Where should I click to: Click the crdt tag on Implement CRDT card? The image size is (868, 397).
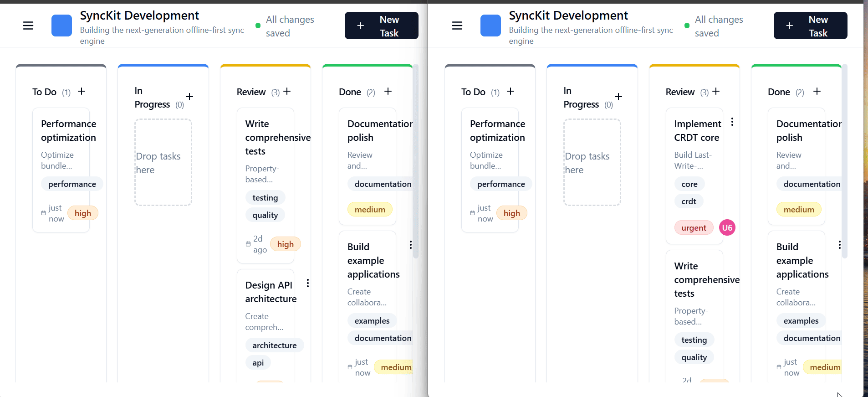click(x=689, y=201)
